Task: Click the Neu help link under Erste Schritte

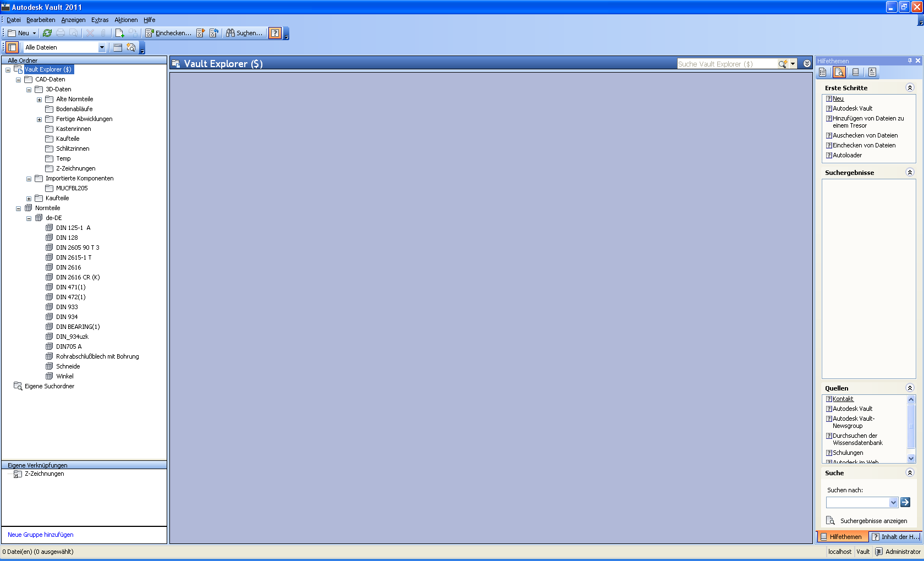Action: pyautogui.click(x=838, y=98)
